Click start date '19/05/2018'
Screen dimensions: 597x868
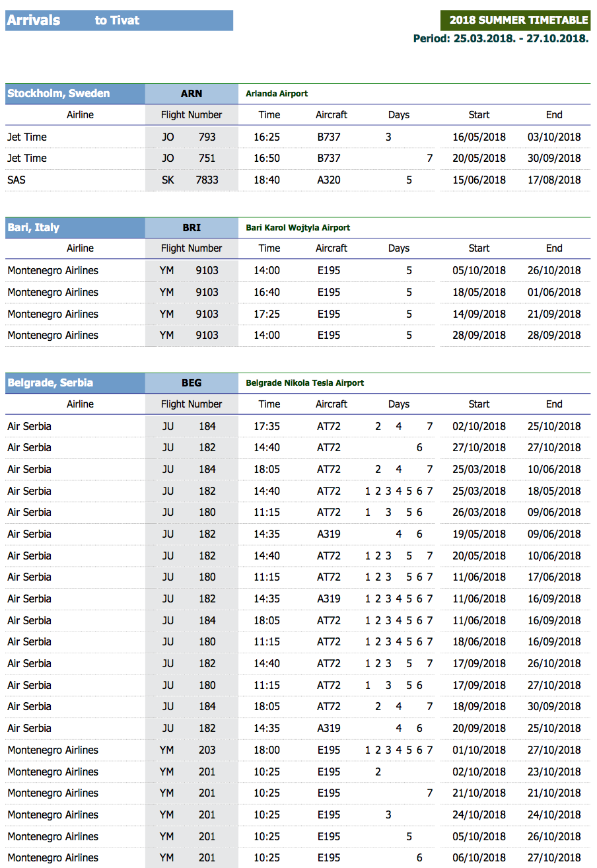tap(479, 534)
